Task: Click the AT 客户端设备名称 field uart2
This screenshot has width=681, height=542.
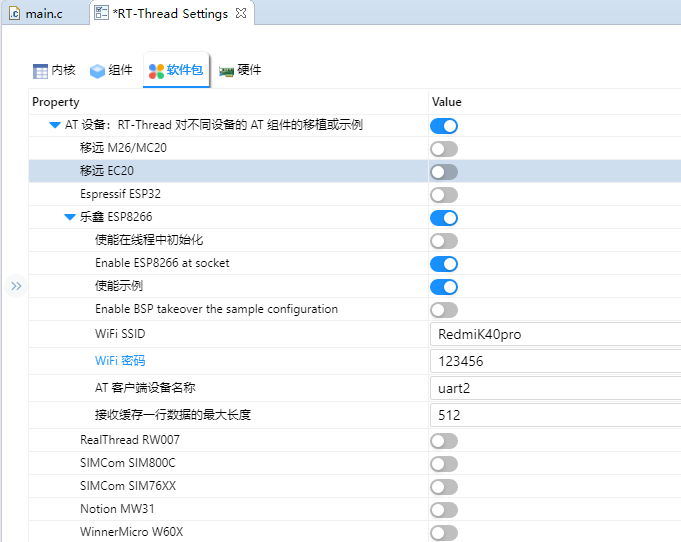Action: 555,388
